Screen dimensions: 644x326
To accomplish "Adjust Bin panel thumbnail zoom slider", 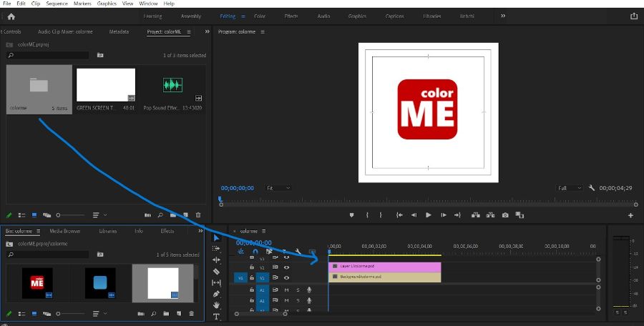I will (x=71, y=314).
